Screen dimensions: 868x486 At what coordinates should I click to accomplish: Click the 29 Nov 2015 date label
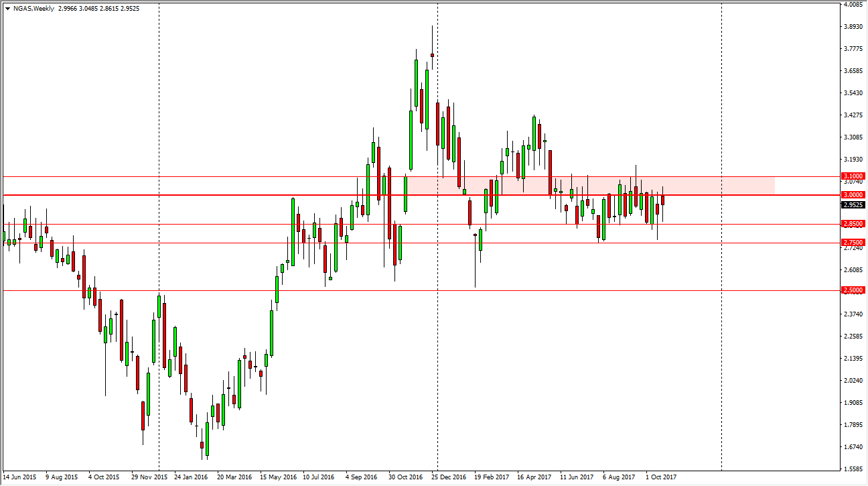(149, 477)
